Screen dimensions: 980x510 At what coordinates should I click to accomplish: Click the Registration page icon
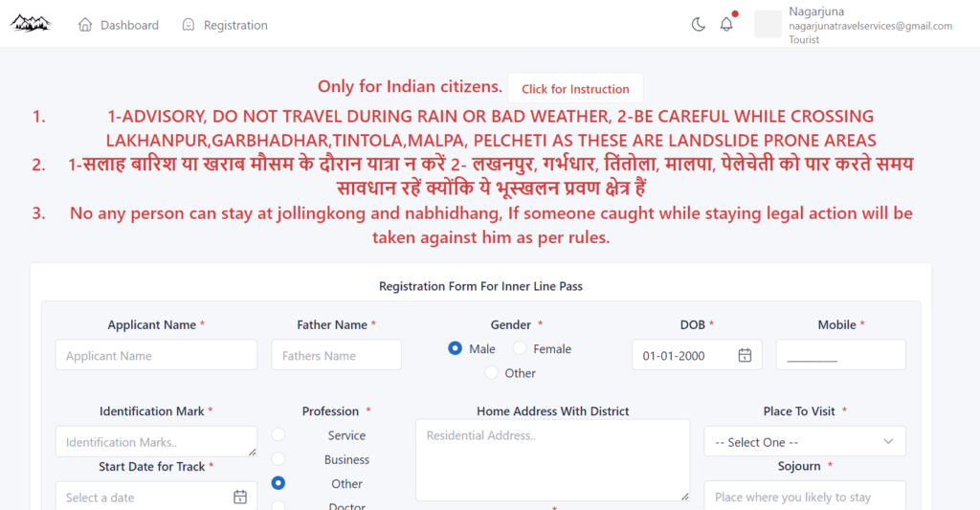point(189,25)
